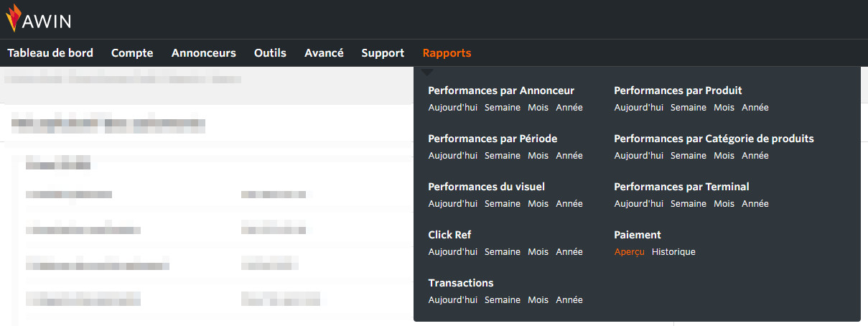Select Mois under Transactions
Viewport: 868px width, 326px height.
[538, 300]
